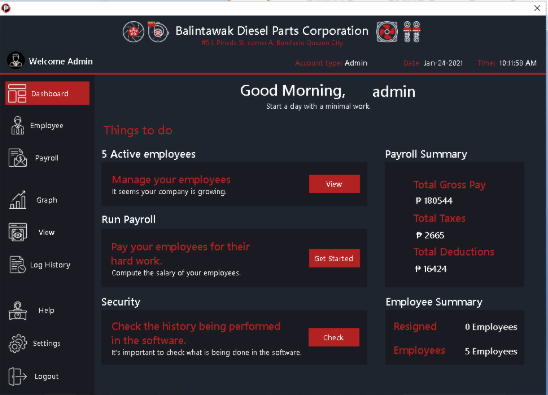
Task: Click the company name Balintawak Diesel Parts Corporation
Action: coord(272,31)
